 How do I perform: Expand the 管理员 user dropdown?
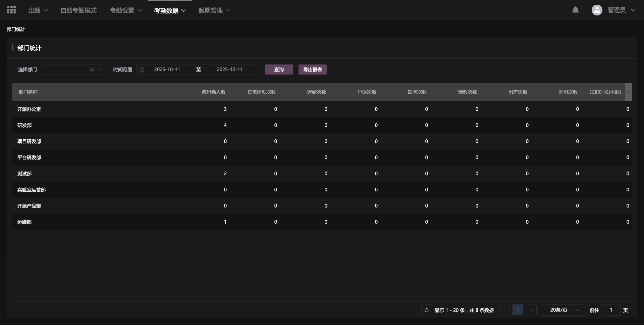coord(621,10)
